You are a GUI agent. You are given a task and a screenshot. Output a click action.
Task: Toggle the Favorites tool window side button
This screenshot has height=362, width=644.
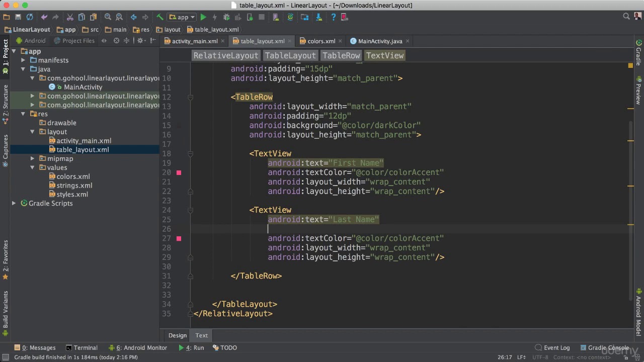(x=6, y=260)
